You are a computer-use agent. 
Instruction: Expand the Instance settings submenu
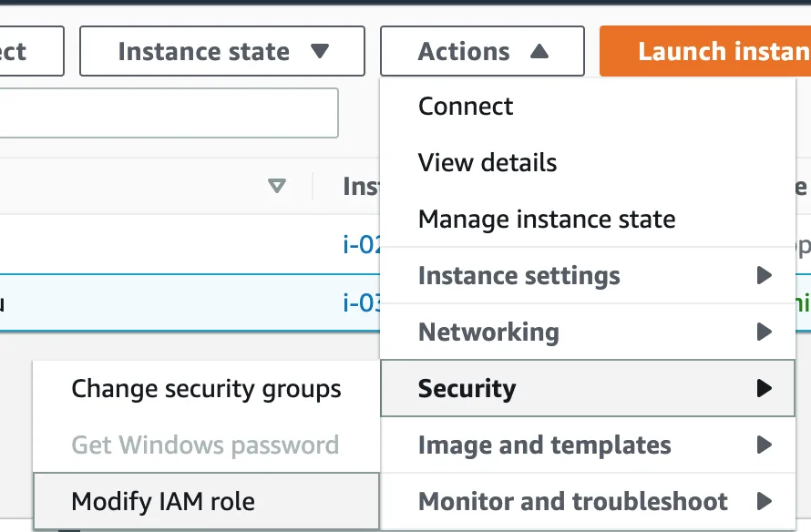click(588, 275)
